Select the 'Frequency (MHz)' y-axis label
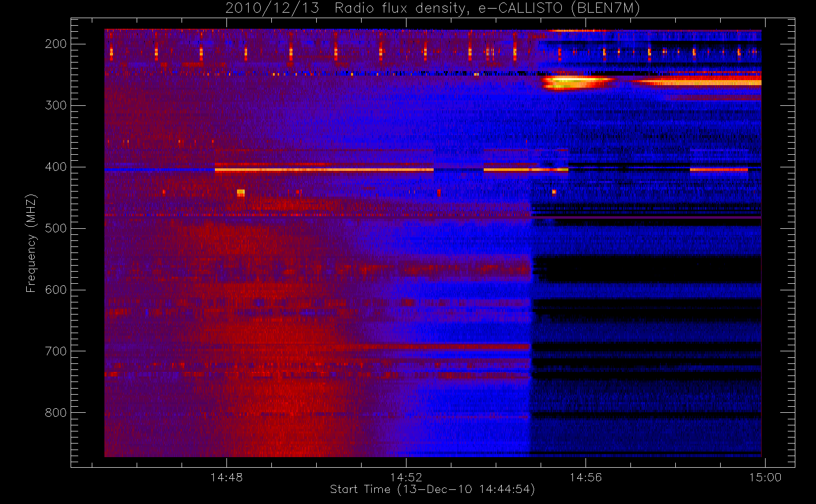The height and width of the screenshot is (504, 816). pyautogui.click(x=31, y=243)
